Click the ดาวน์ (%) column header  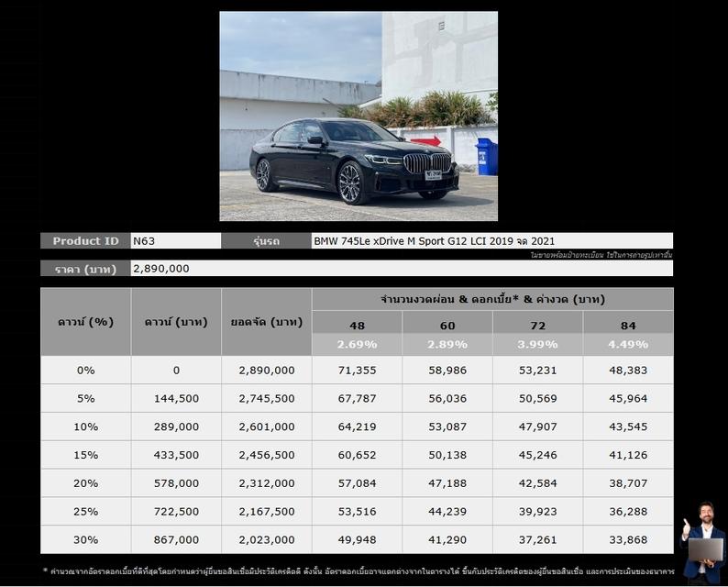coord(85,322)
